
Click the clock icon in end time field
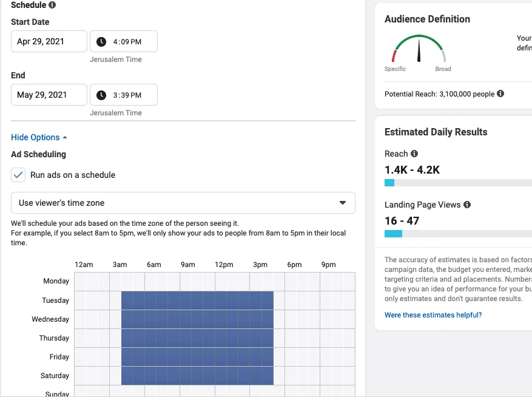[101, 95]
